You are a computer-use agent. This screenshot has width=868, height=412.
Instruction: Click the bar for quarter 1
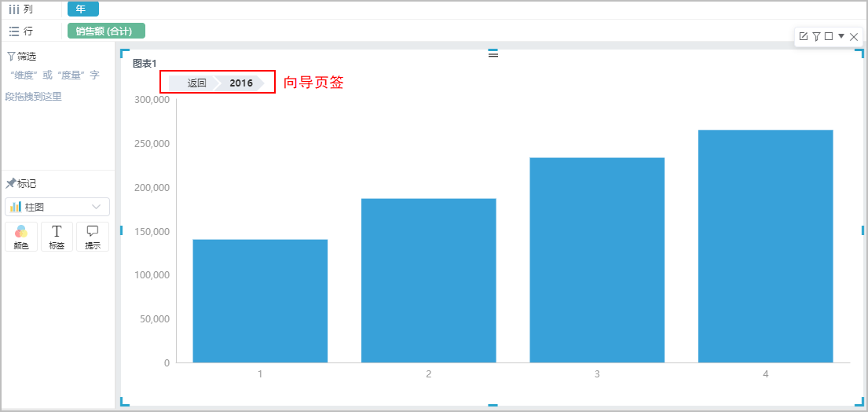(260, 300)
